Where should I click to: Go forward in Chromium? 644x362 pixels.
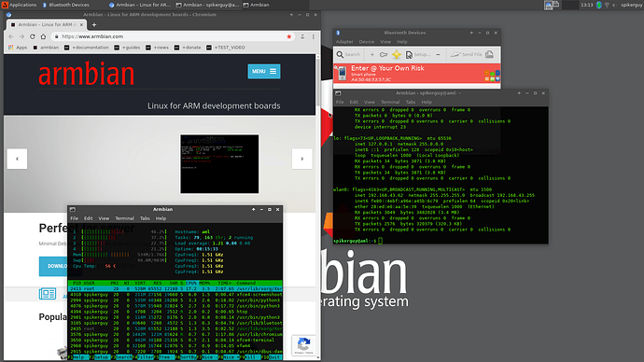(21, 36)
